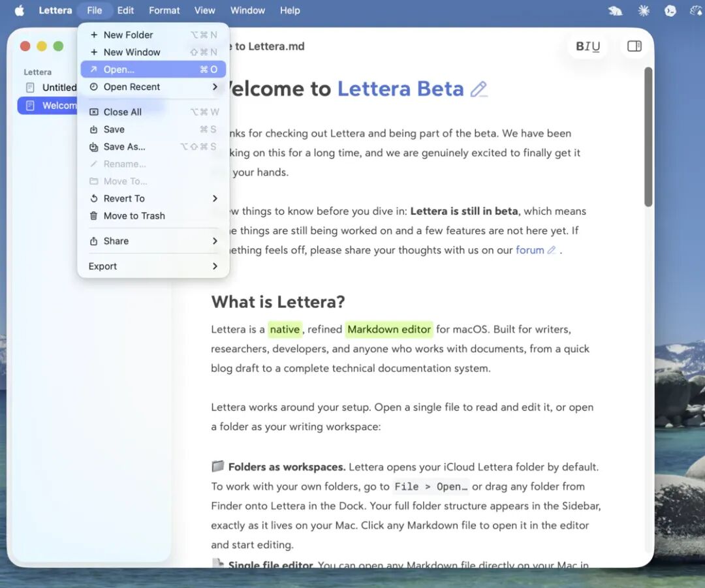Expand the Open Recent submenu
705x588 pixels.
pos(153,87)
